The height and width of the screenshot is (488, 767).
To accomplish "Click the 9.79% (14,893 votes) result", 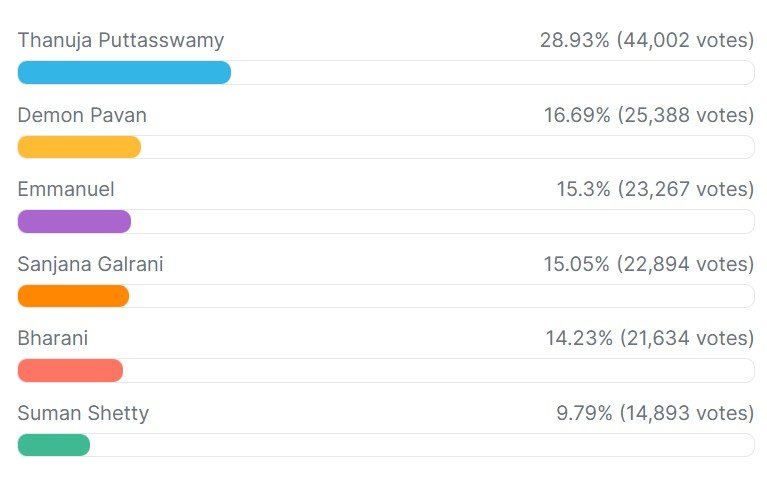I will [x=655, y=414].
